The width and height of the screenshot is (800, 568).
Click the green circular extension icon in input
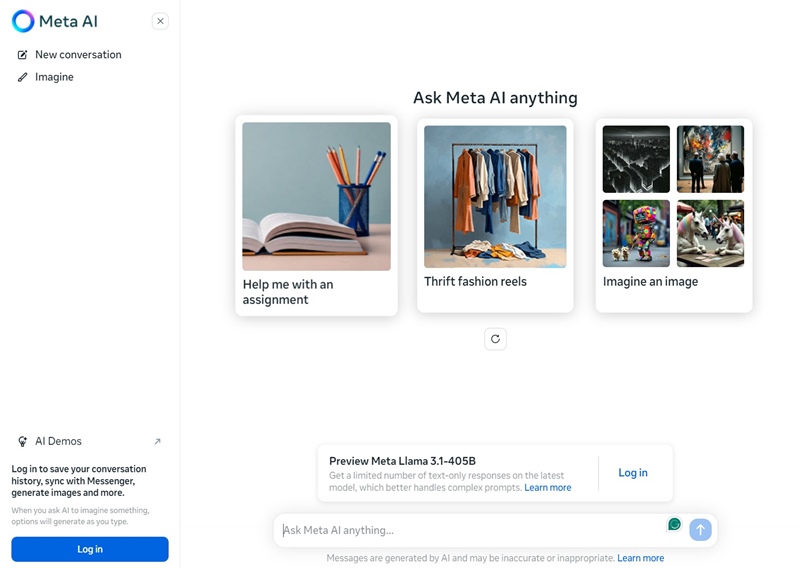(674, 524)
